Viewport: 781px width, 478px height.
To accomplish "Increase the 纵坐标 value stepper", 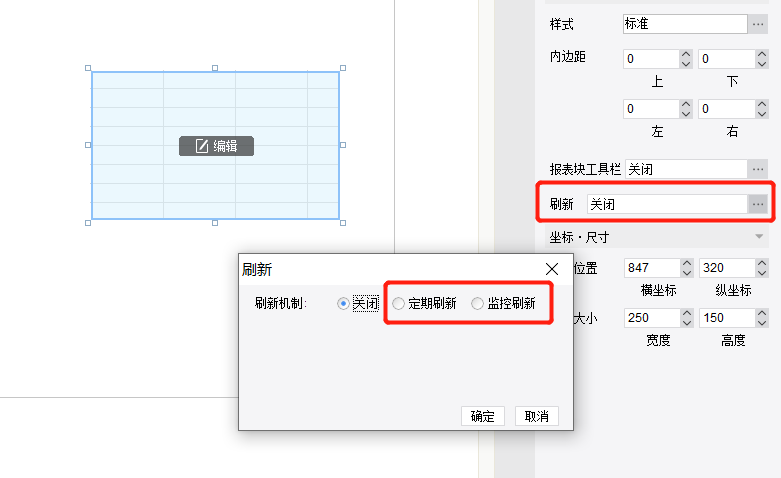I will pos(762,263).
